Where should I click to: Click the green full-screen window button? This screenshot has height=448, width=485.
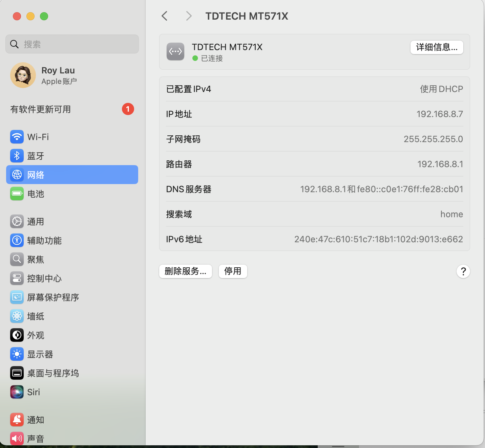point(44,16)
